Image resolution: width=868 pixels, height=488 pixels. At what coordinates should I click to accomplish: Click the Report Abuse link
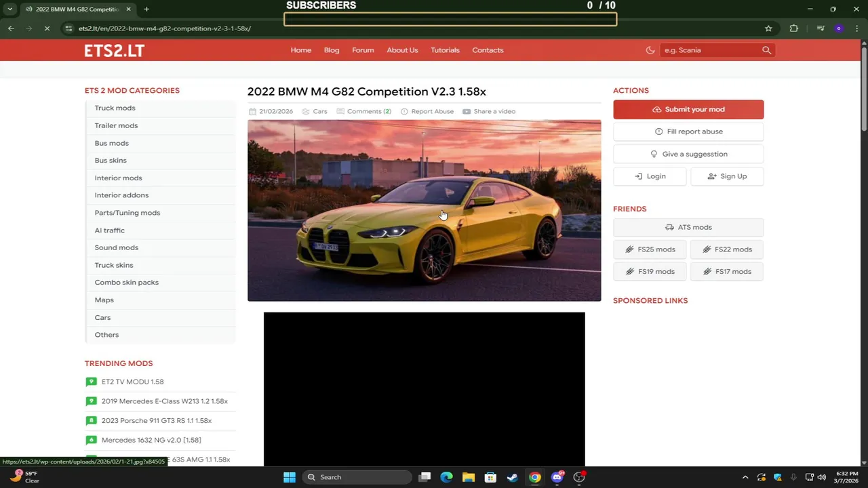pyautogui.click(x=432, y=111)
